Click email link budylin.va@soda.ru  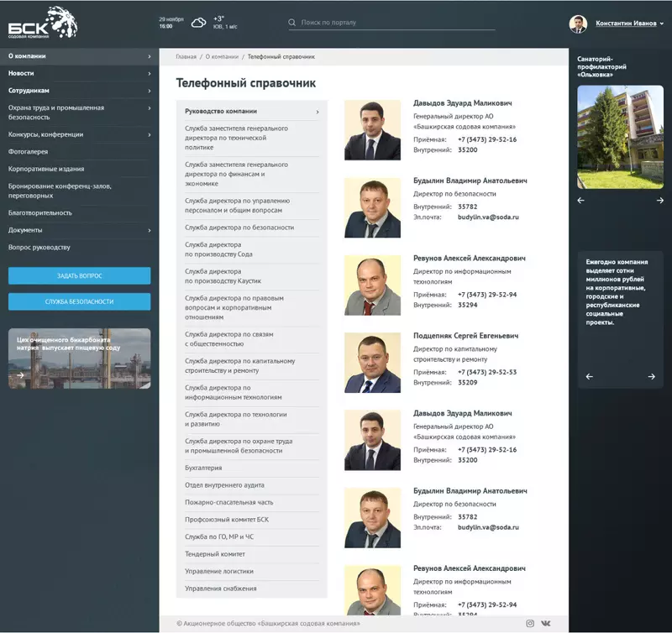pyautogui.click(x=488, y=217)
